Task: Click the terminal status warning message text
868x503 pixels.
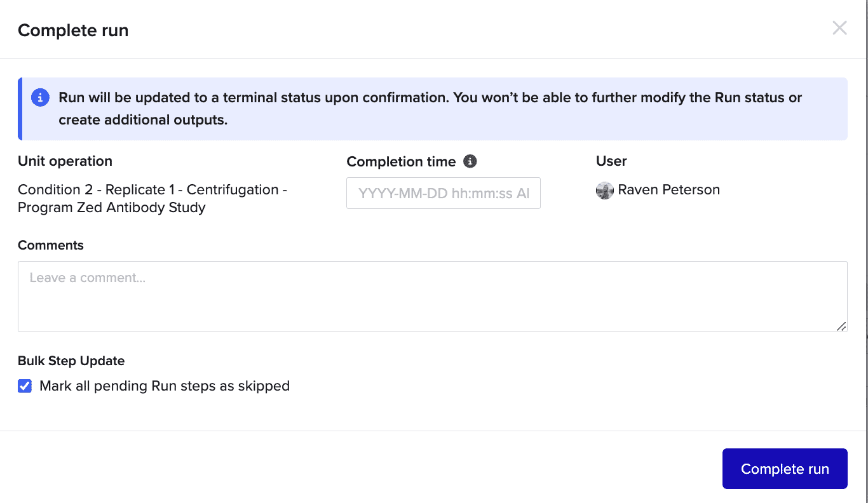Action: 430,109
